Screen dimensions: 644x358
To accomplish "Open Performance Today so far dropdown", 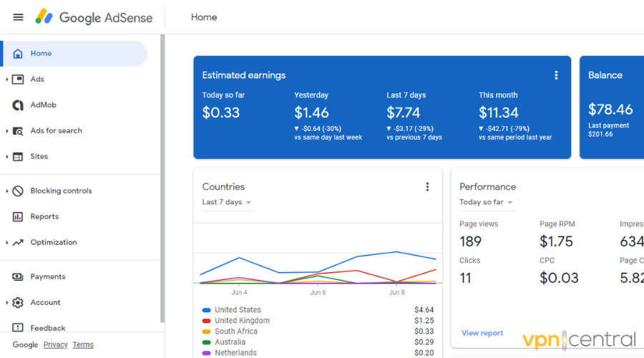I will tap(487, 203).
